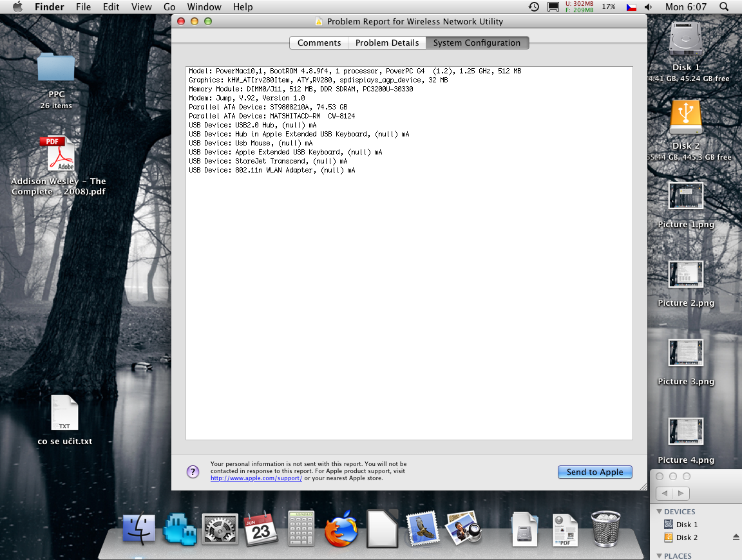Select Picture 4.png thumbnail on desktop
The image size is (742, 560).
[x=686, y=431]
